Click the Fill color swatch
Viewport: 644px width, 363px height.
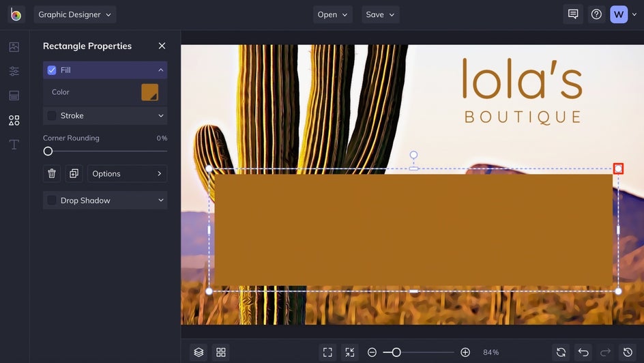coord(150,92)
